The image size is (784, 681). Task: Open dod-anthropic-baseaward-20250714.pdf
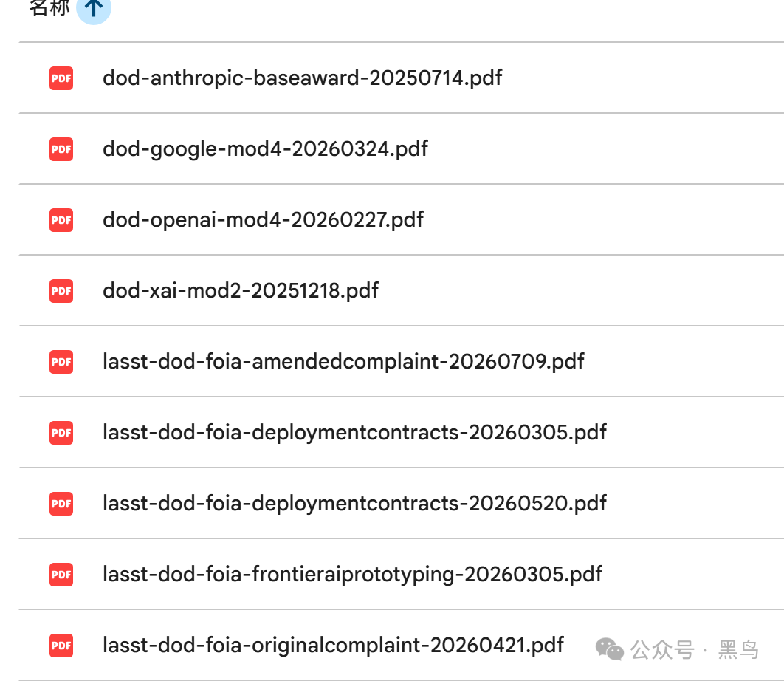[302, 78]
